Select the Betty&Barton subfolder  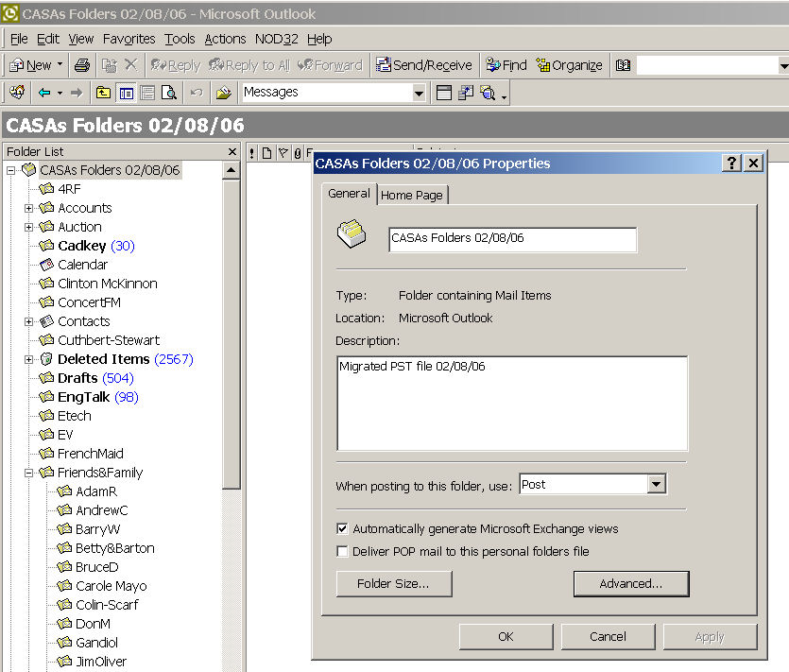coord(114,548)
